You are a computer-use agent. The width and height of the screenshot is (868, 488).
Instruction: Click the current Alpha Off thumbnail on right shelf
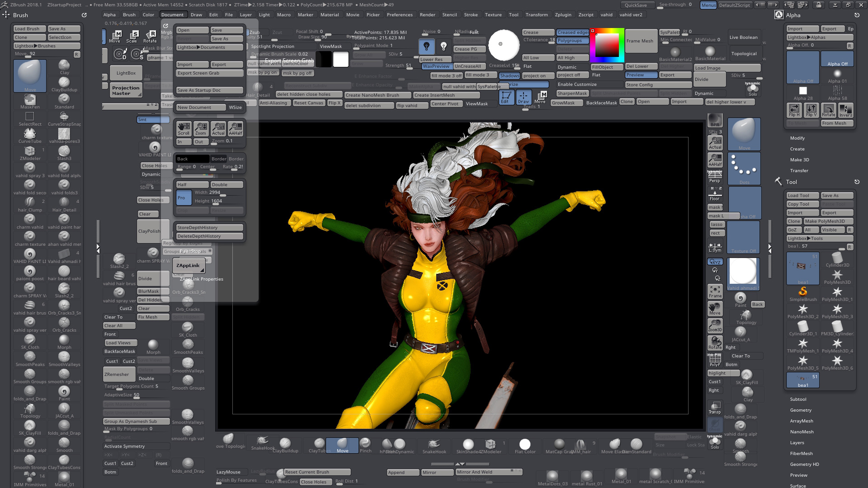pyautogui.click(x=745, y=202)
